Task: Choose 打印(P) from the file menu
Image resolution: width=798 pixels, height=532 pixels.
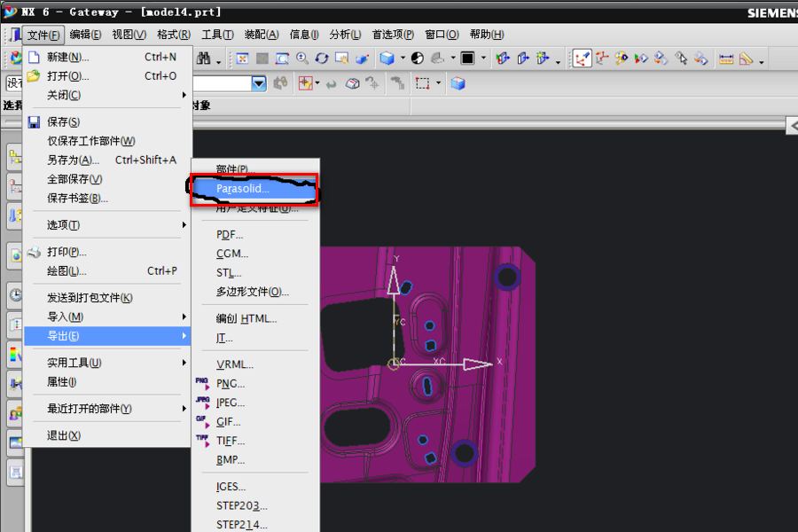Action: pyautogui.click(x=108, y=252)
